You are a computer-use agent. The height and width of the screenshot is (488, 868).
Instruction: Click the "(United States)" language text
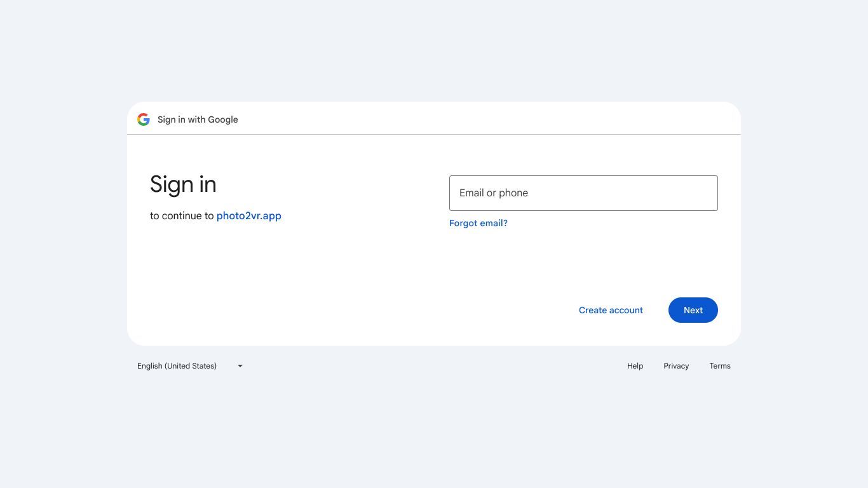point(191,366)
